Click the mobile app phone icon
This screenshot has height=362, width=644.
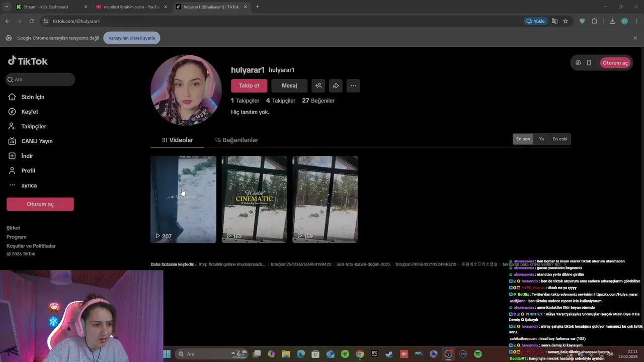(589, 63)
